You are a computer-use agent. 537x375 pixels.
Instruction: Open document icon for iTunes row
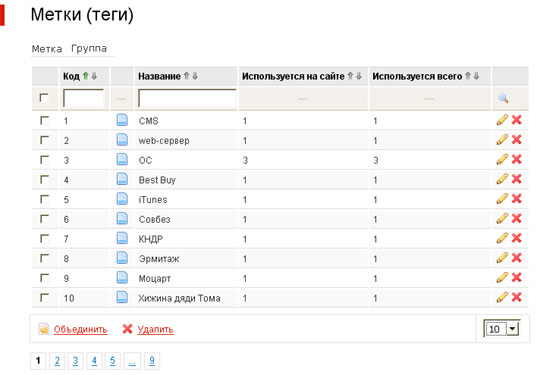(122, 199)
